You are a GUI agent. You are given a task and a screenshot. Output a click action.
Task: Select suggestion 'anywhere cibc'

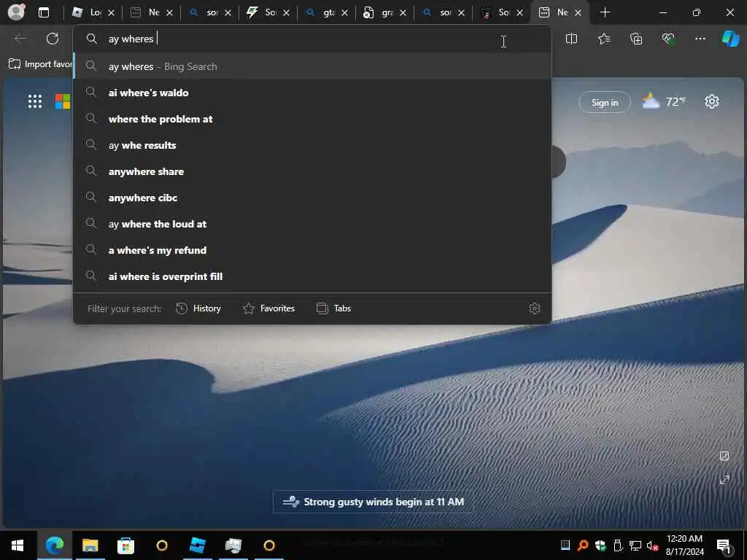click(x=312, y=197)
